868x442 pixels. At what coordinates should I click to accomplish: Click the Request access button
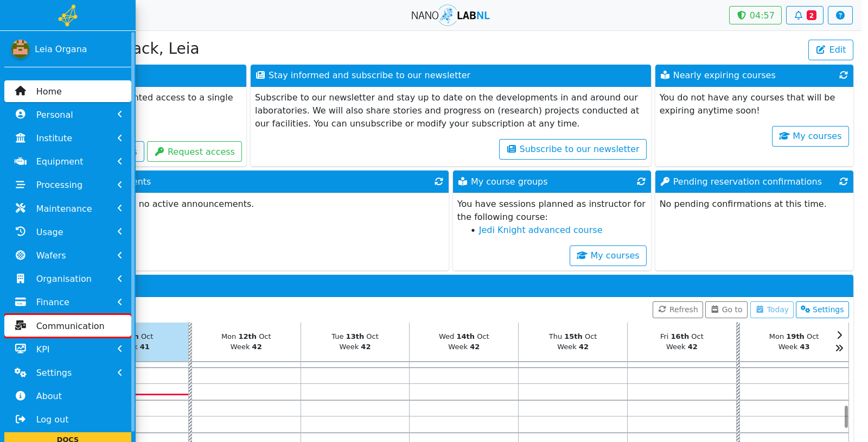tap(194, 151)
